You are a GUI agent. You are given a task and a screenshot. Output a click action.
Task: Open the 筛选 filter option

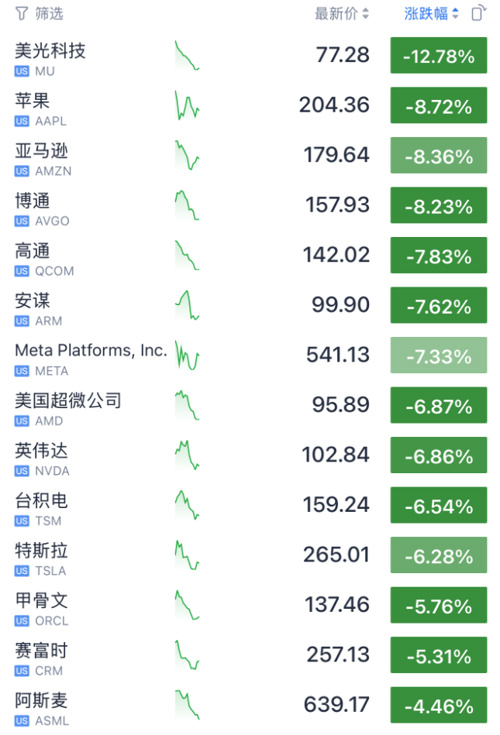49,14
